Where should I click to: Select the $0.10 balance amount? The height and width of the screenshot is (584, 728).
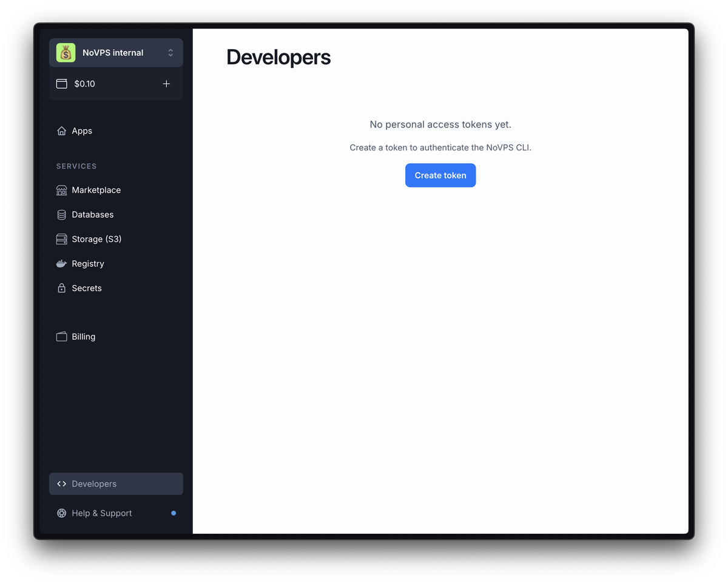point(84,84)
